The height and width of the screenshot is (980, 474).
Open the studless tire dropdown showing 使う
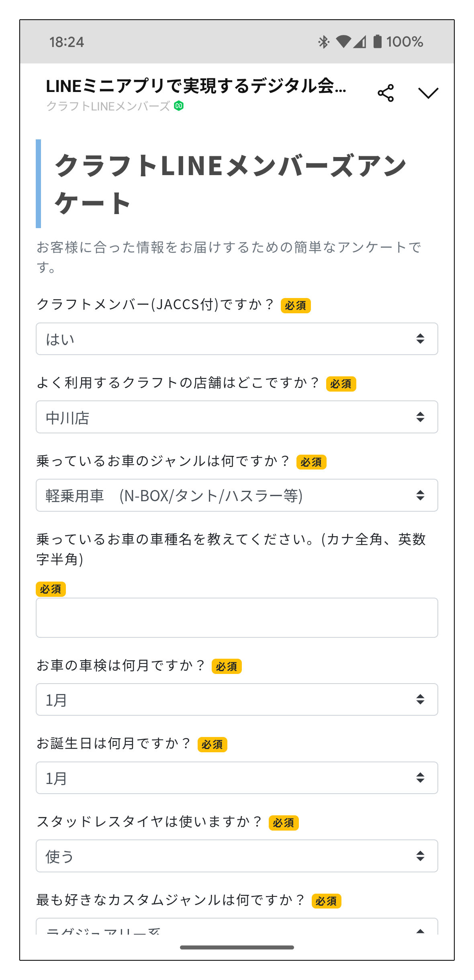[x=237, y=856]
